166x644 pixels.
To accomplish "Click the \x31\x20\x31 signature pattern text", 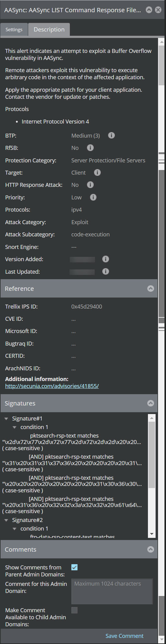I will [x=72, y=463].
